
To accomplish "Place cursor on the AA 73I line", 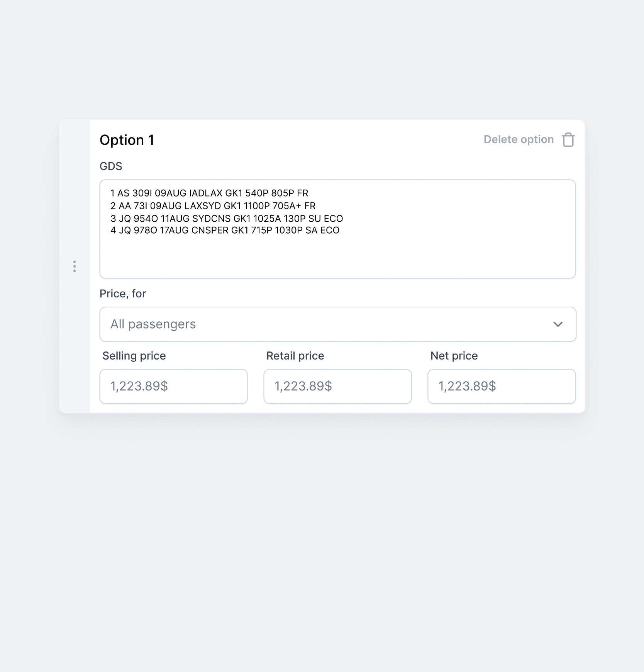I will pos(213,206).
